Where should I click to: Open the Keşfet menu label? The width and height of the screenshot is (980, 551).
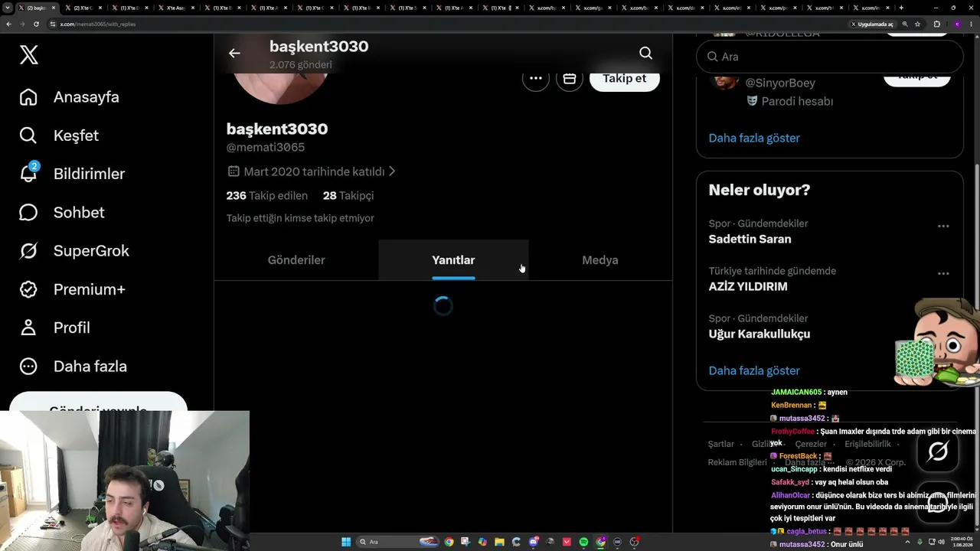pos(76,135)
